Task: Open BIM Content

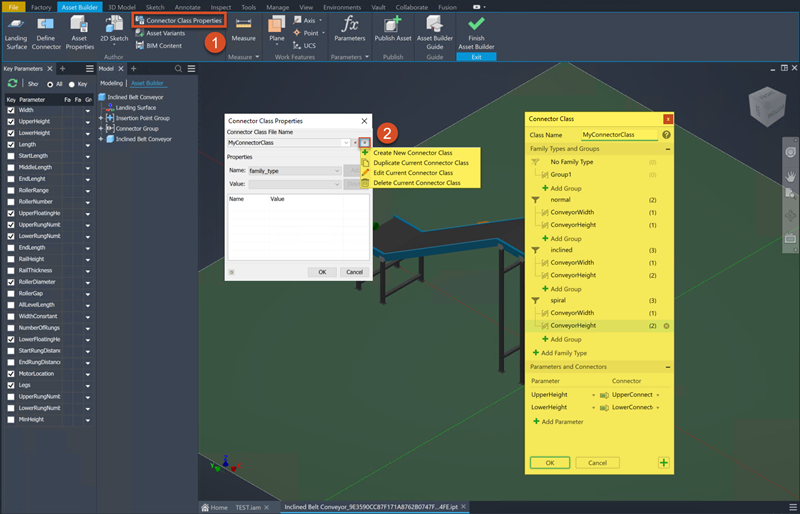Action: point(159,45)
